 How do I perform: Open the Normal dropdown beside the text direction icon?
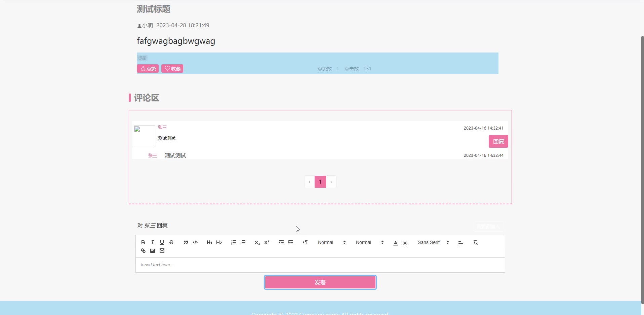[332, 242]
